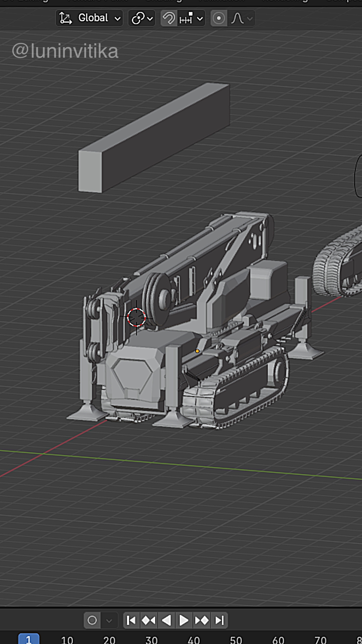Open the pivot point dropdown
Viewport: 362px width, 644px height.
[x=142, y=18]
